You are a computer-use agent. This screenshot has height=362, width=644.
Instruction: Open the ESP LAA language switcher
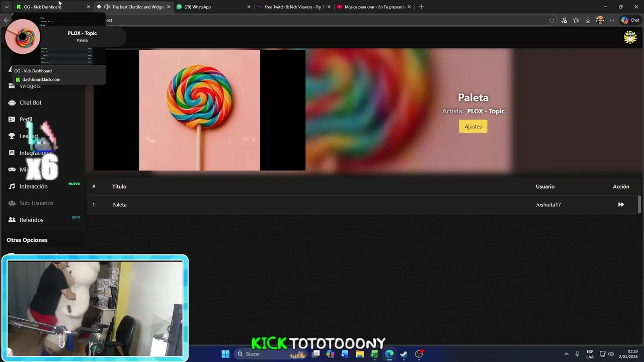[x=590, y=354]
